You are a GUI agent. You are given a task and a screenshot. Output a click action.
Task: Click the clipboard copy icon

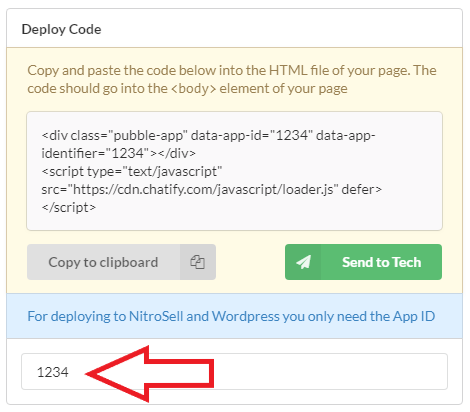tap(197, 262)
